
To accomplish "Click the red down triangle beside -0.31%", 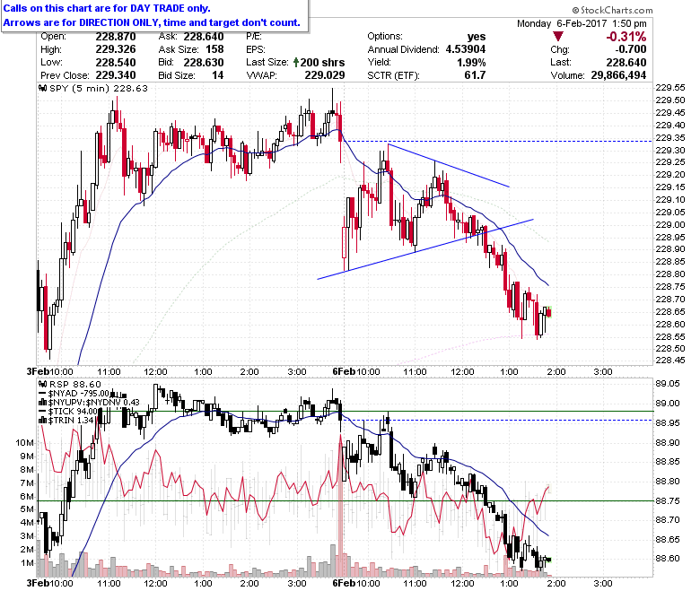I will point(558,36).
